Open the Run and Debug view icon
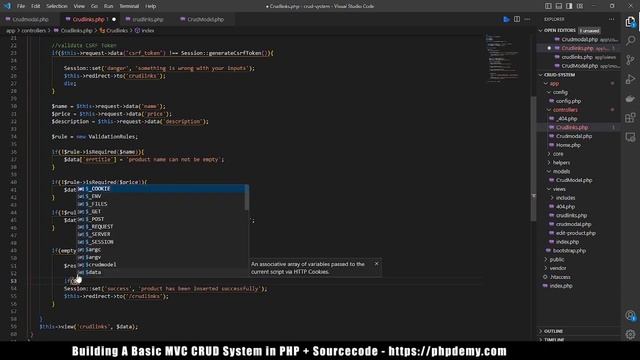This screenshot has width=640, height=360. (630, 79)
